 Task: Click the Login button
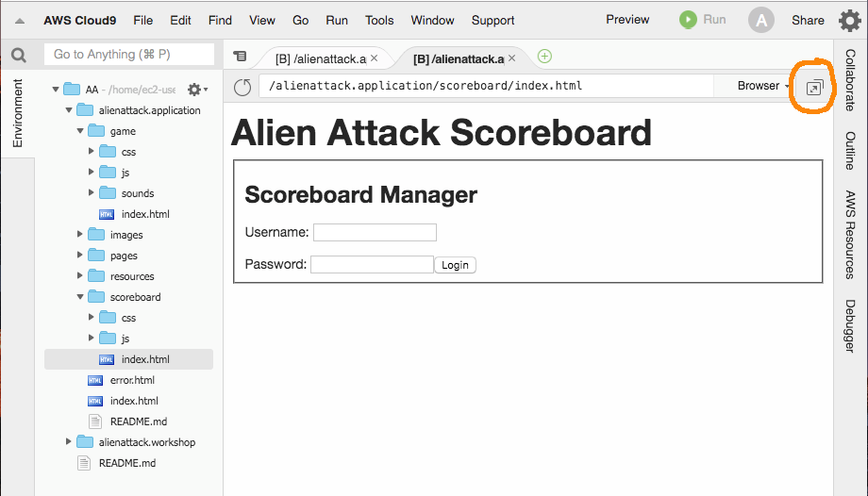455,265
